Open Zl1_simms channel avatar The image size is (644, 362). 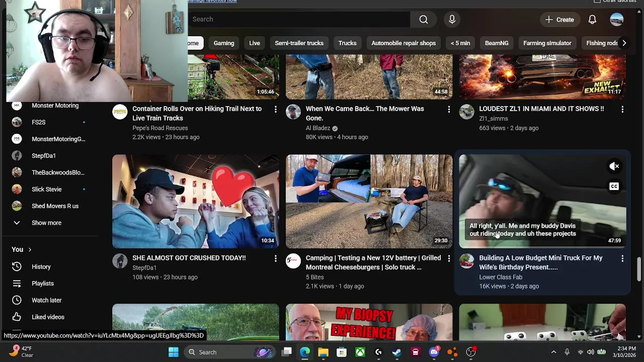(467, 112)
